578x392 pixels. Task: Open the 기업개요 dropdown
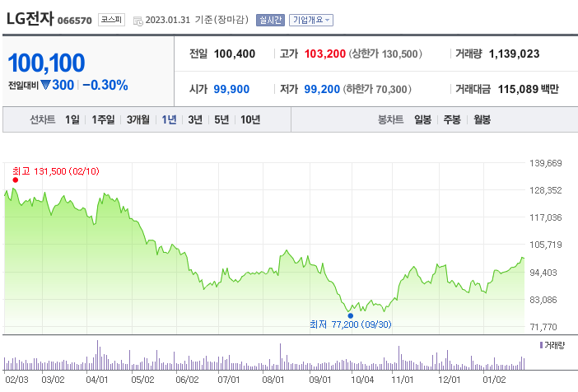pos(311,20)
